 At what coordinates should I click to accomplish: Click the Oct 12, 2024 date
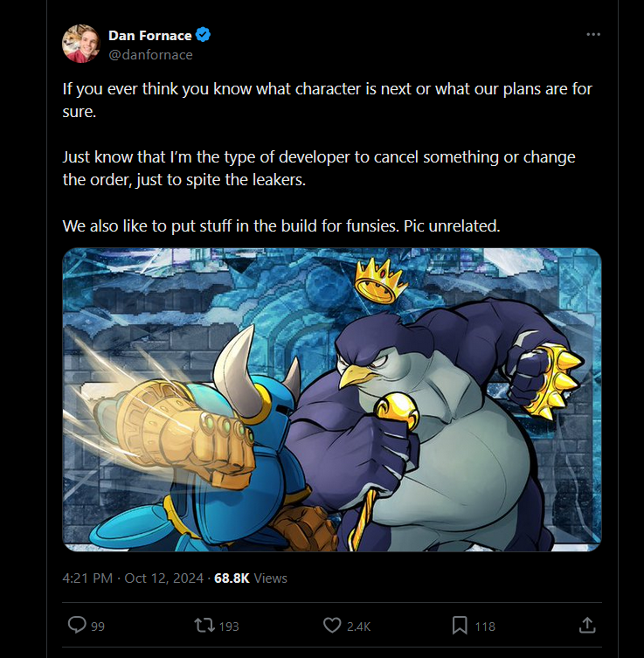163,578
